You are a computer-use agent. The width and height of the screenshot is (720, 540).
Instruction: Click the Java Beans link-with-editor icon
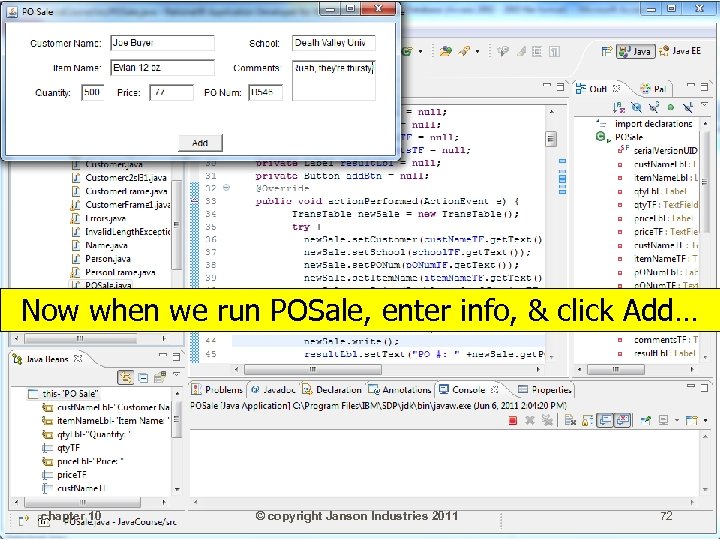pos(125,377)
